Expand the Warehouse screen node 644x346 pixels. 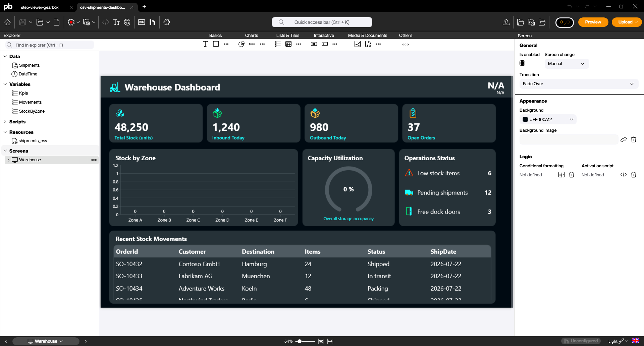pos(8,160)
